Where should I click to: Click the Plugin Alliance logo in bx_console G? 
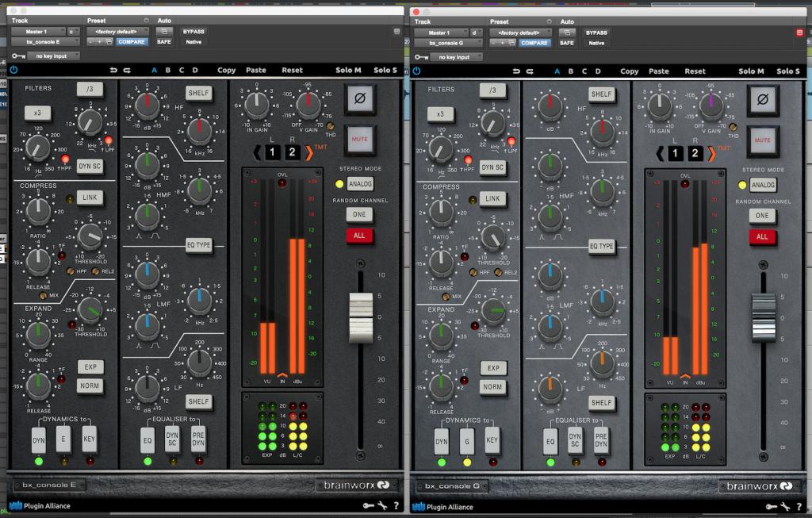(x=442, y=507)
